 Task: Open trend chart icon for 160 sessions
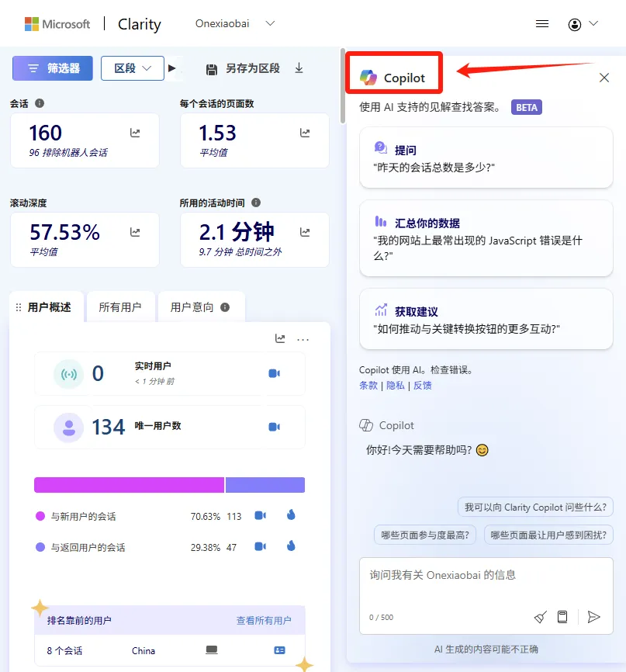(135, 133)
